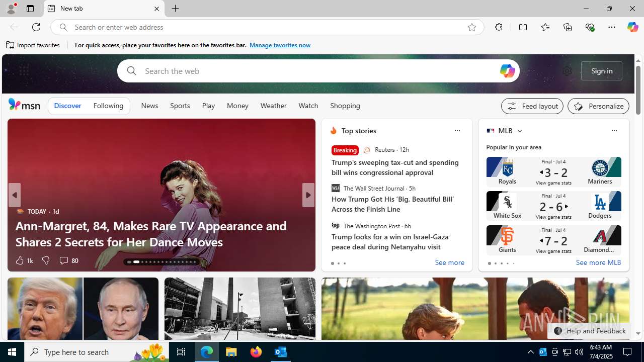View Giants vs Diamondbacks game
644x362 pixels.
tap(553, 240)
